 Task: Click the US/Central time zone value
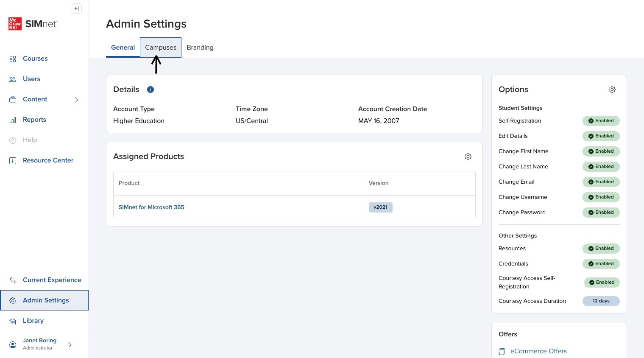tap(252, 121)
